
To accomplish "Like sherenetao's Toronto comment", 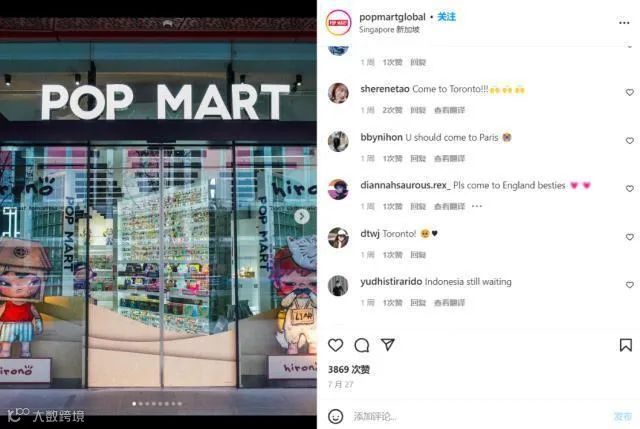I will pyautogui.click(x=629, y=93).
